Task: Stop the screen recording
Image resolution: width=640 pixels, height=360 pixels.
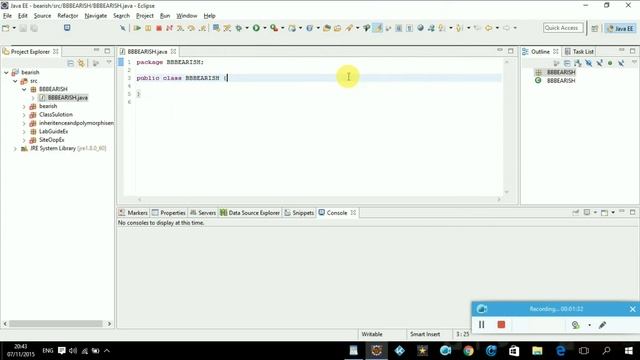Action: click(x=501, y=324)
